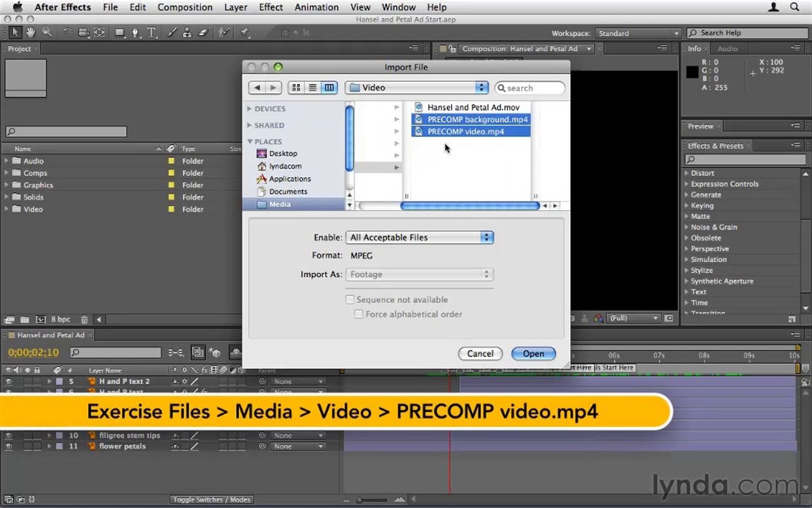
Task: Create new composition from Project panel footer
Action: 40,320
